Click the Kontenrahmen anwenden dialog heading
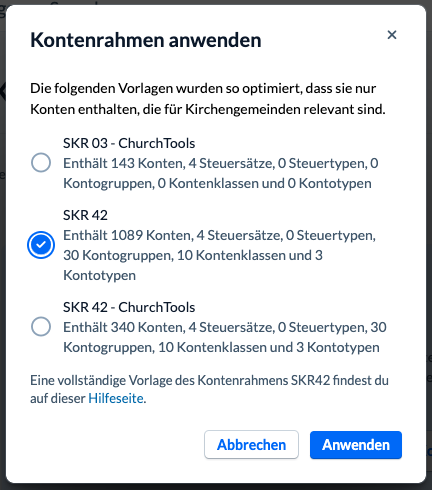 click(x=146, y=40)
